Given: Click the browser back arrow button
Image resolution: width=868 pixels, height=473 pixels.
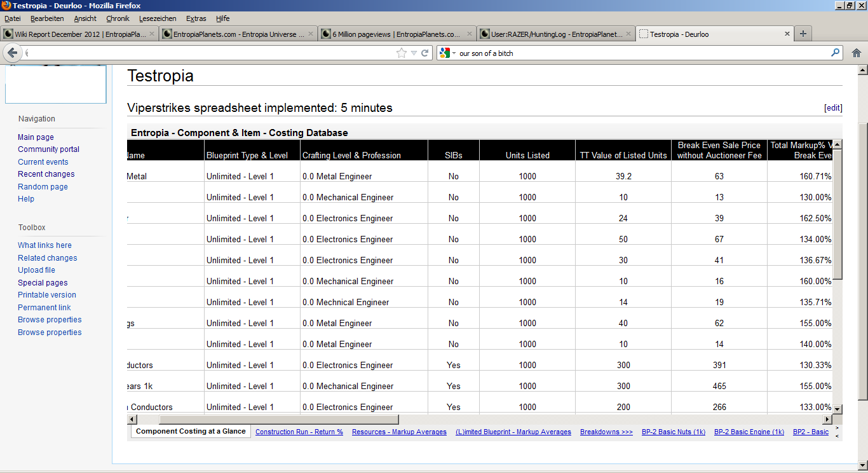Looking at the screenshot, I should [12, 53].
